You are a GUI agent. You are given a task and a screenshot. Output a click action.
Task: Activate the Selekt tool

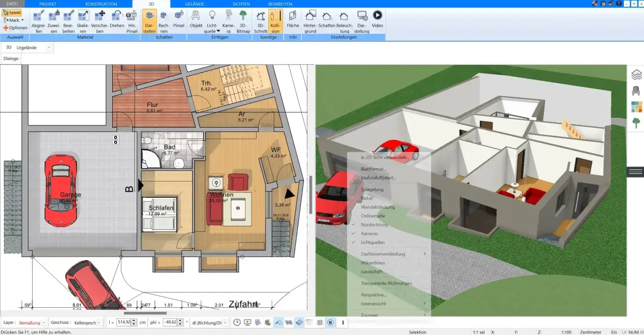[12, 13]
